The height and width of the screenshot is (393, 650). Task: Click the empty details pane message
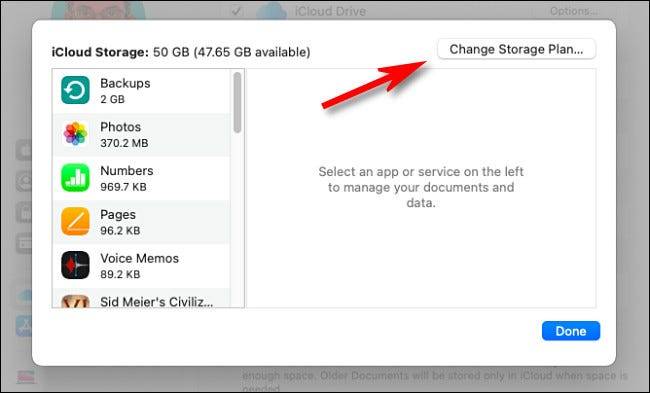click(421, 187)
